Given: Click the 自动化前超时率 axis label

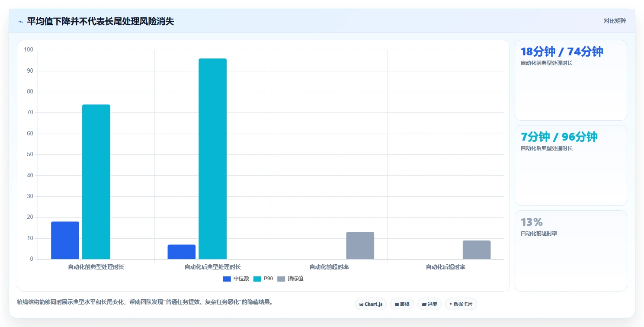Looking at the screenshot, I should pos(329,267).
